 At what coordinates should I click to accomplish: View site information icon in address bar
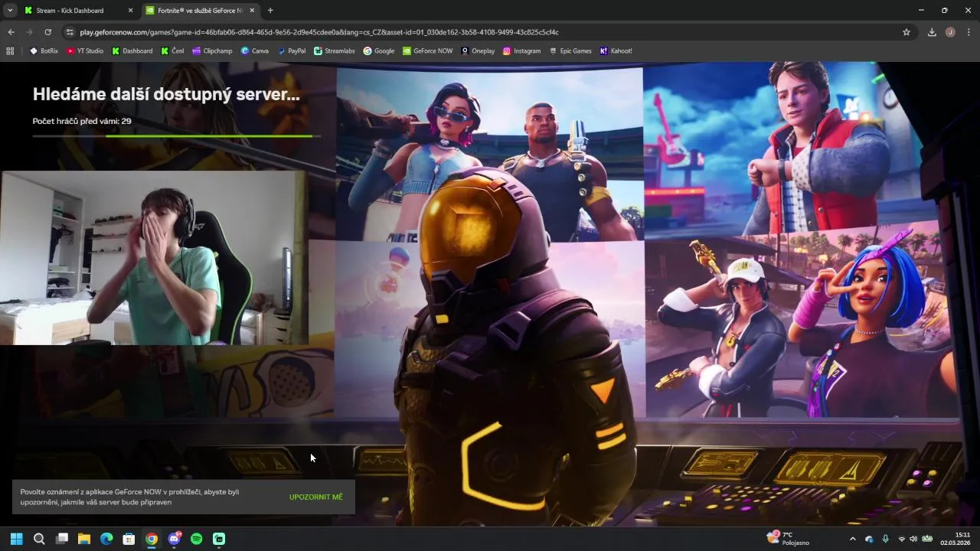pyautogui.click(x=70, y=32)
